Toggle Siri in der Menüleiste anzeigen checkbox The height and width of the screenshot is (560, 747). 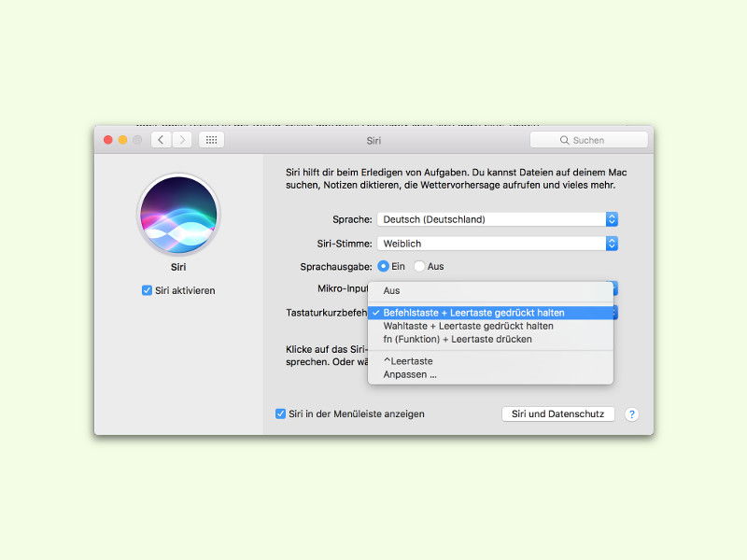(x=281, y=413)
